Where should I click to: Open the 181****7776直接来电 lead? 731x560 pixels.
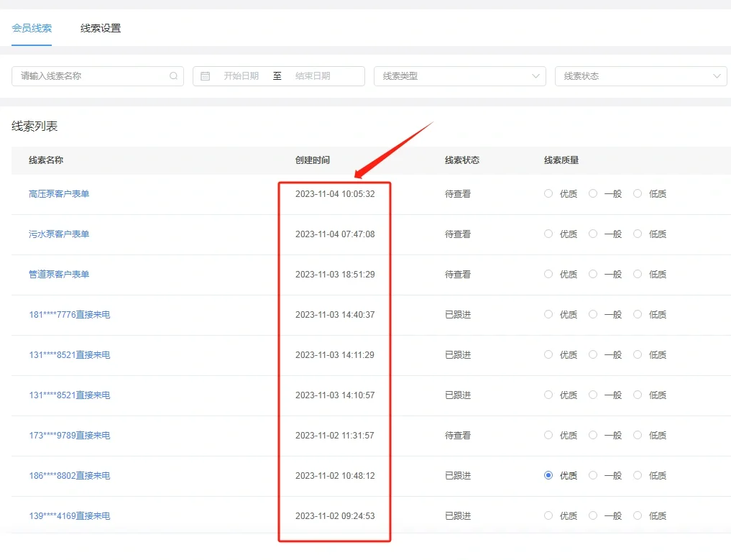pyautogui.click(x=70, y=315)
